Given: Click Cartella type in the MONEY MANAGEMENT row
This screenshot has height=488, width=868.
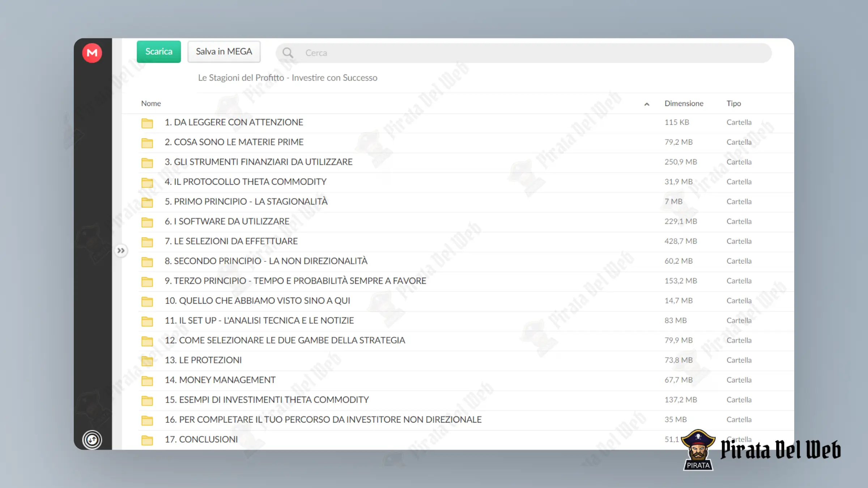Looking at the screenshot, I should click(739, 380).
